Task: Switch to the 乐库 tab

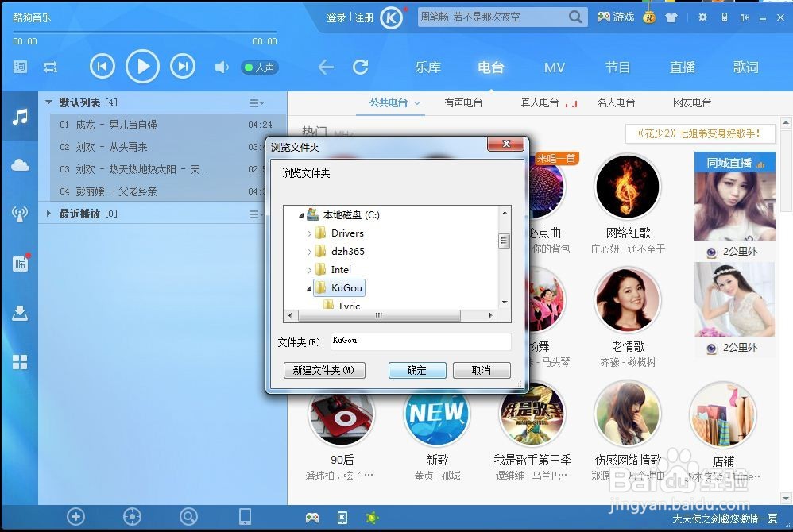Action: (x=428, y=67)
